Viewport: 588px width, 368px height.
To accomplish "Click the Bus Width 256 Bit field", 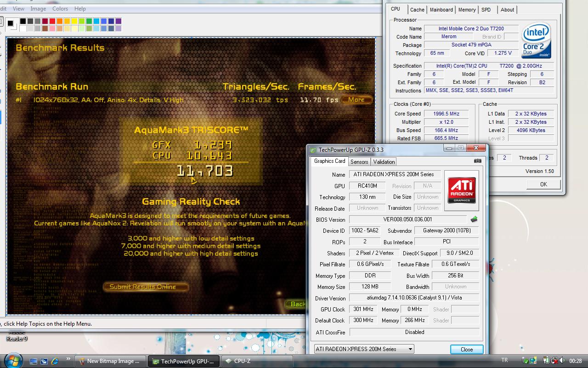I will (x=455, y=276).
